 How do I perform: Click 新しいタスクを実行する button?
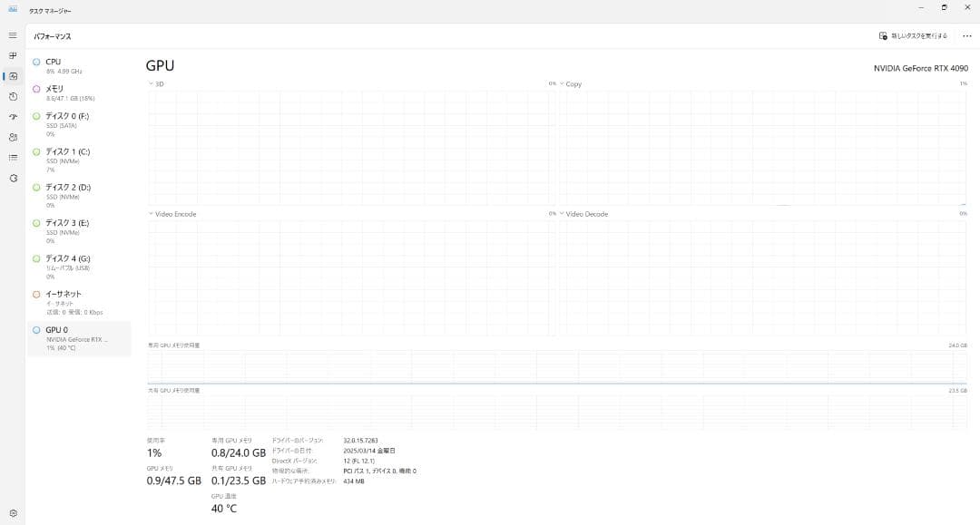913,36
